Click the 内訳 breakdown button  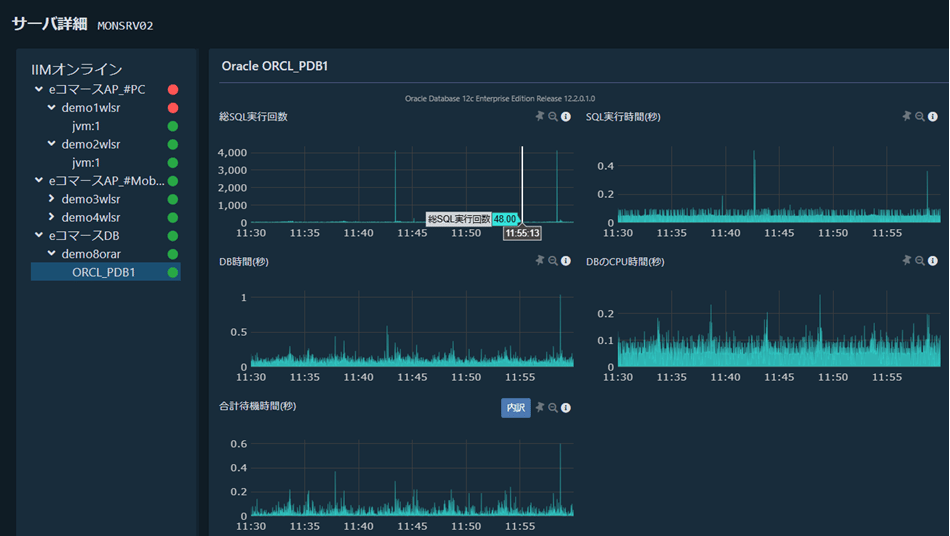516,408
